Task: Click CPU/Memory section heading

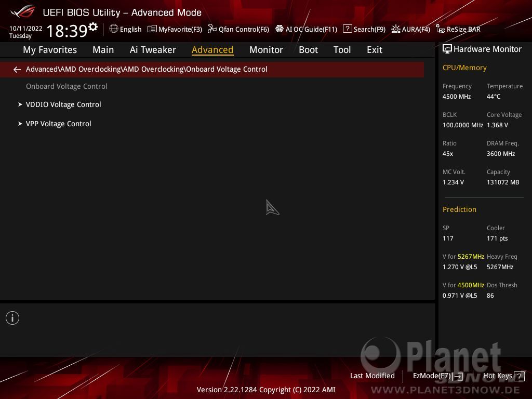Action: tap(464, 68)
